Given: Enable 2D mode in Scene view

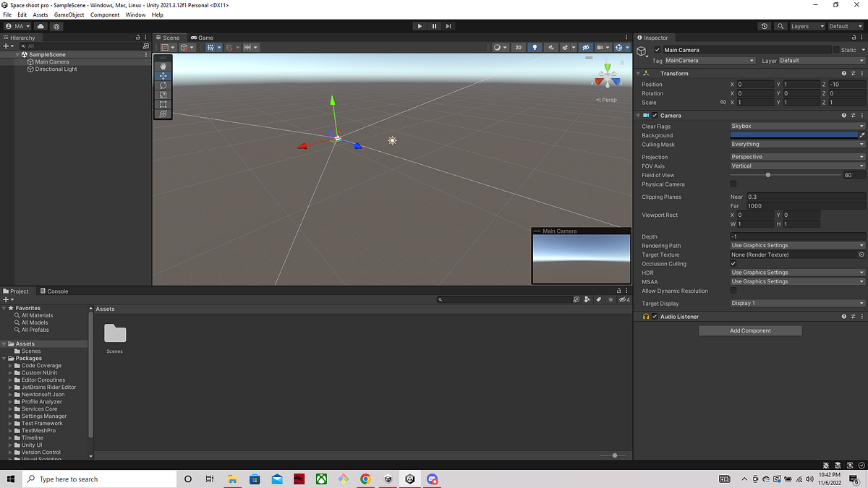Looking at the screenshot, I should click(519, 47).
